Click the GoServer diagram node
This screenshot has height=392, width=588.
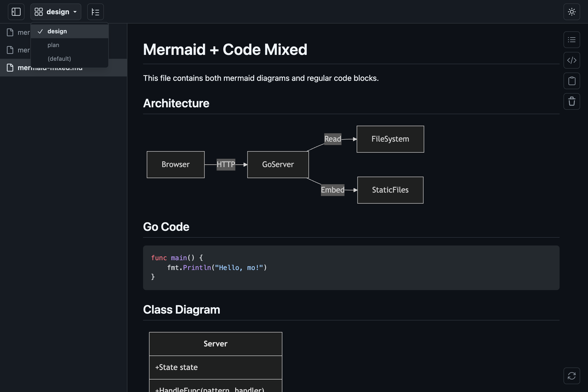tap(278, 165)
